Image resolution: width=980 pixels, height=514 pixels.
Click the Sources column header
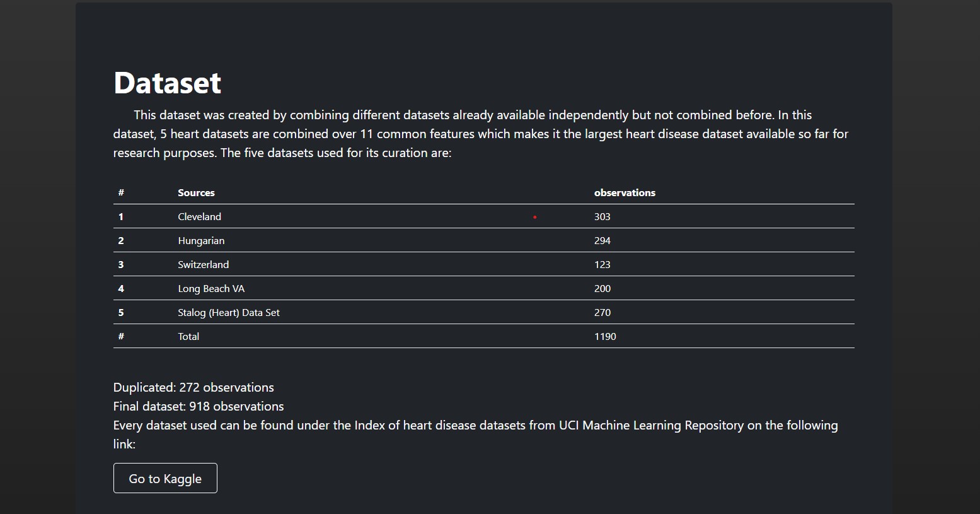(x=196, y=193)
